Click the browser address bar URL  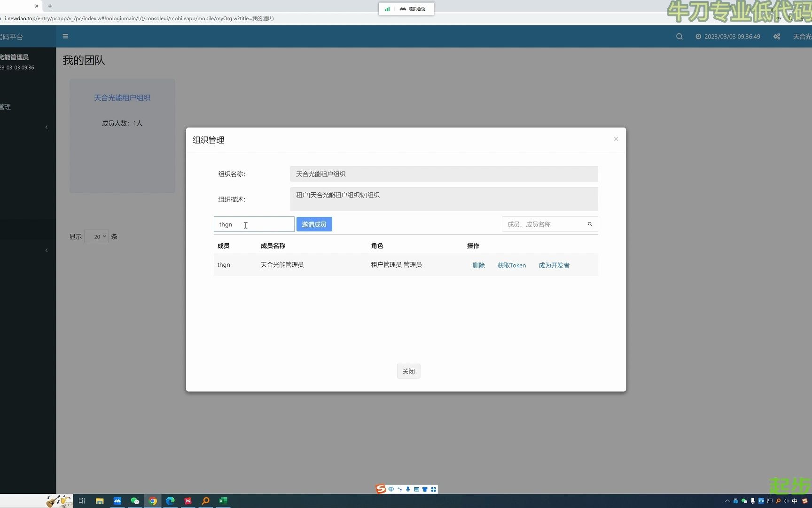(139, 18)
